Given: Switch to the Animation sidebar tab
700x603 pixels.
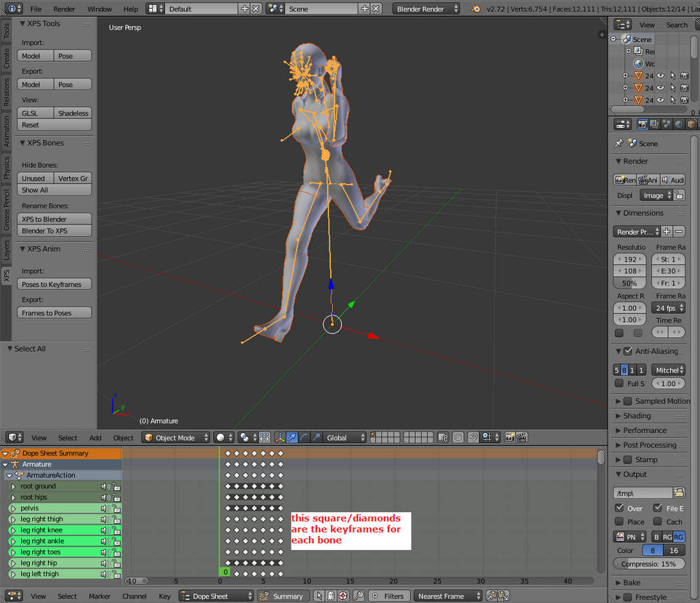Looking at the screenshot, I should pos(7,131).
